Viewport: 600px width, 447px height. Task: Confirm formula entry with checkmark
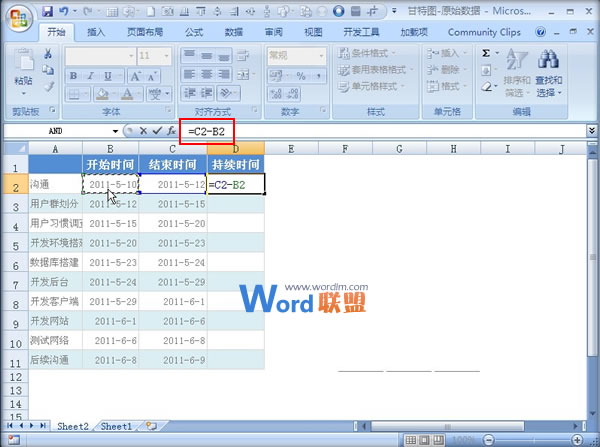click(x=157, y=131)
